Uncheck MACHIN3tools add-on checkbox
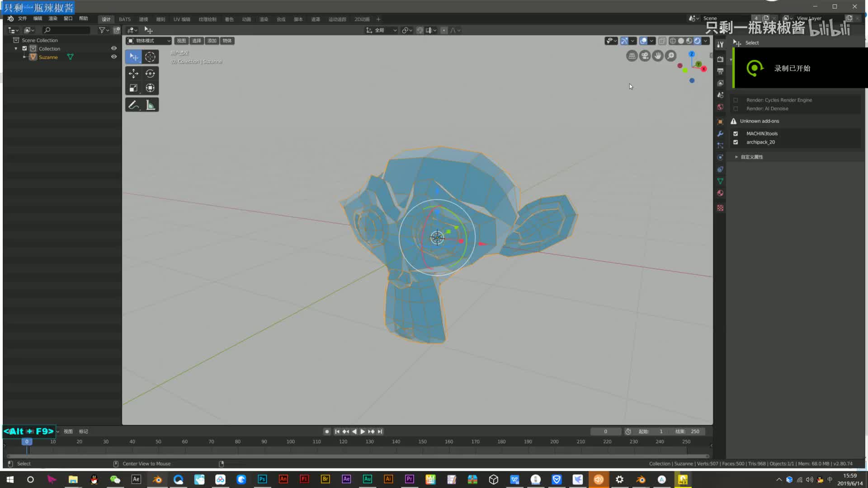Screen dimensions: 868x488 click(736, 134)
